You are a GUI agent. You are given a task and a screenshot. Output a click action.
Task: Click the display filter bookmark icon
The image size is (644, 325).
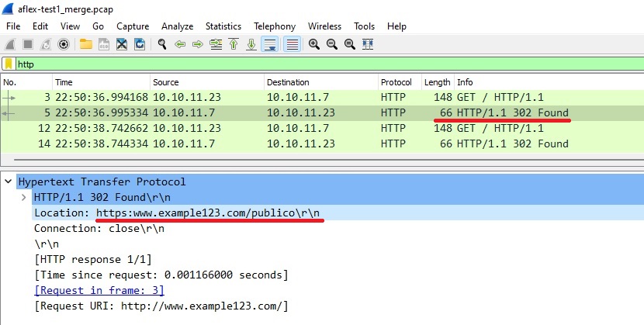click(x=9, y=64)
